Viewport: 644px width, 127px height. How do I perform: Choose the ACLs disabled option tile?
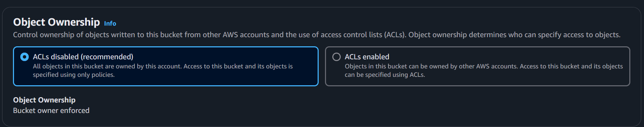point(166,66)
